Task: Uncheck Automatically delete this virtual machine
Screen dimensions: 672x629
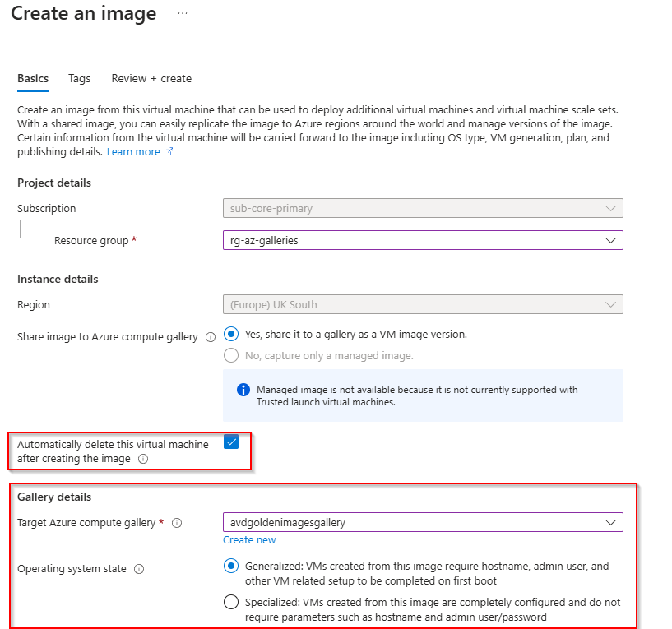Action: 231,442
